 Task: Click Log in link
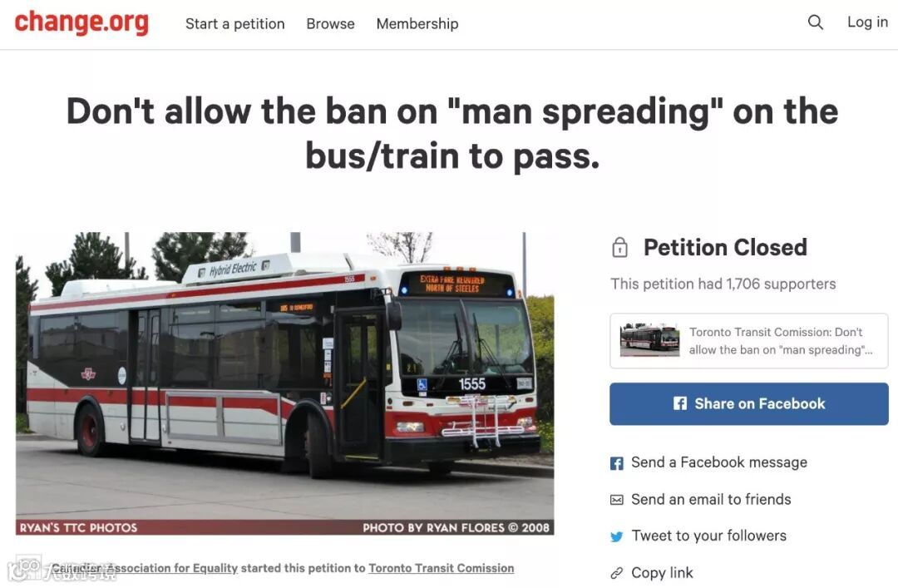click(x=867, y=22)
